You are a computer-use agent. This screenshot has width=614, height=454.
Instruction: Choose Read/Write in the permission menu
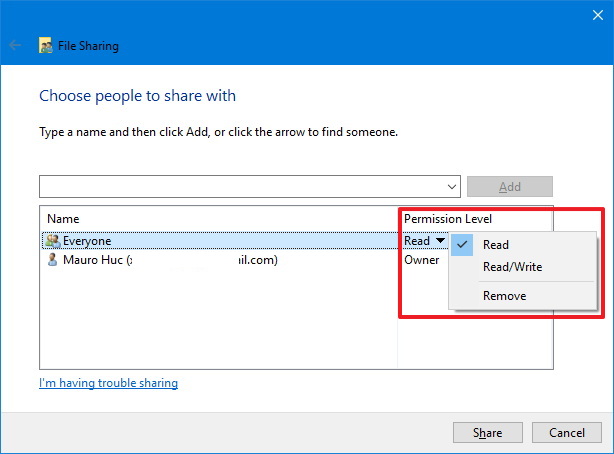[x=512, y=267]
